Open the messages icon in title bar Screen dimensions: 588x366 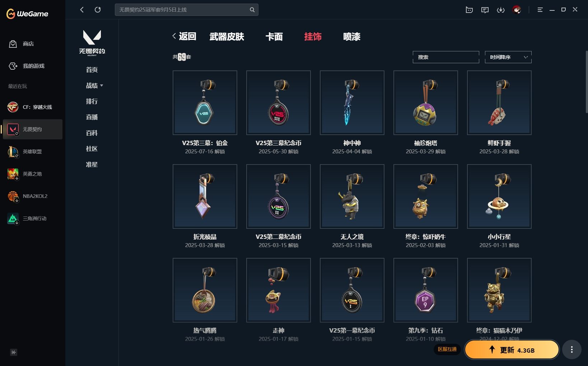(x=485, y=10)
